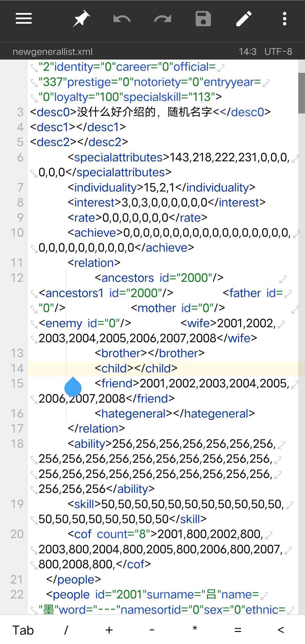Insert equals sign from shortcut bar
Image resolution: width=305 pixels, height=644 pixels.
pos(238,630)
